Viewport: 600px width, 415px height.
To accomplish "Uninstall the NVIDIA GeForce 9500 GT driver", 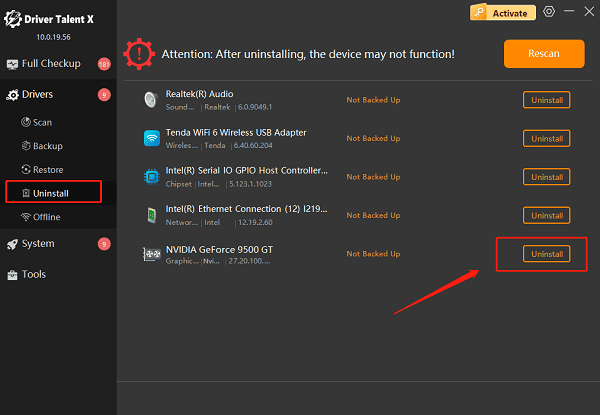I will (x=546, y=254).
